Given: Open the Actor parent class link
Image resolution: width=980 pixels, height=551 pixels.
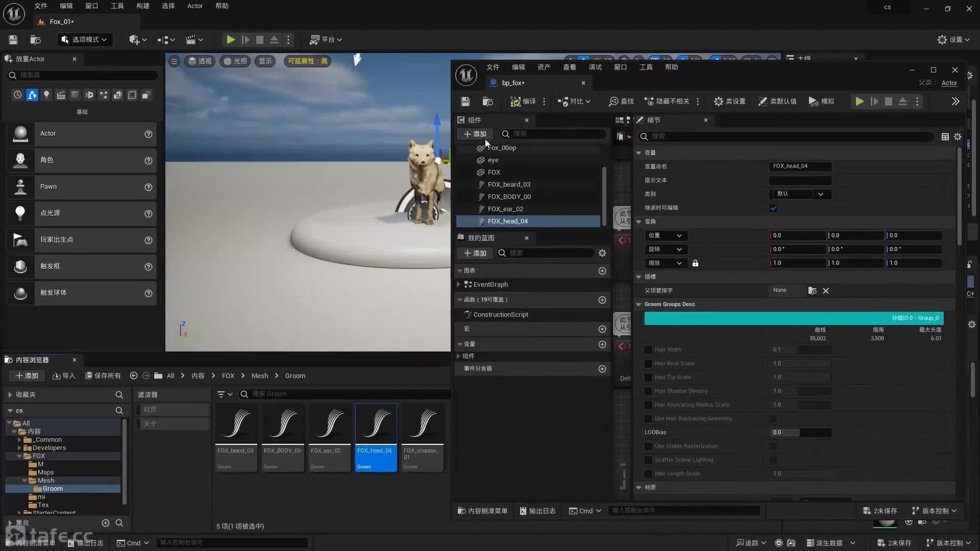Looking at the screenshot, I should click(x=949, y=83).
